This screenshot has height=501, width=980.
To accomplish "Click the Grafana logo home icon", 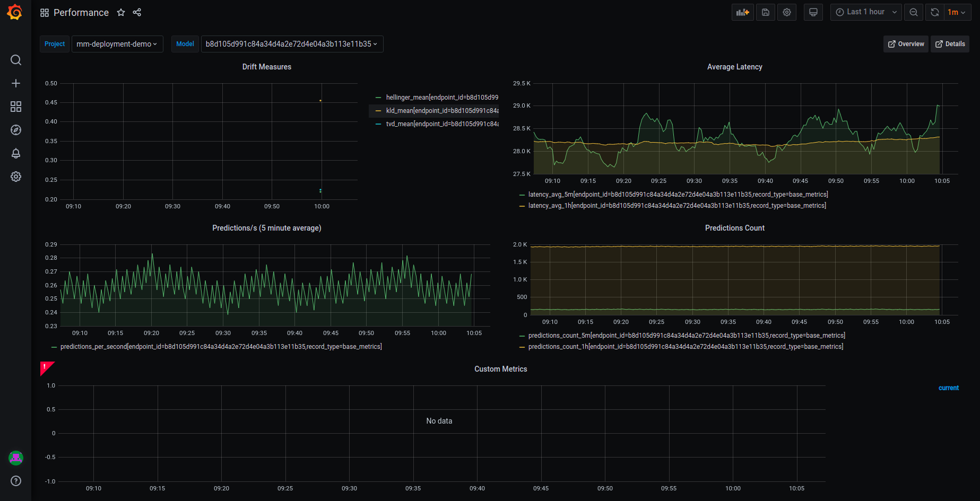I will (x=15, y=12).
